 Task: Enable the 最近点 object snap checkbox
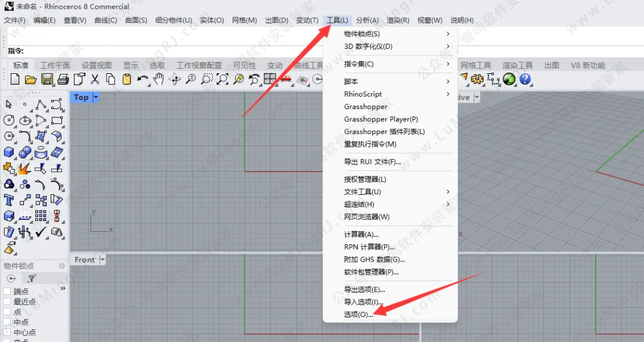(x=7, y=301)
